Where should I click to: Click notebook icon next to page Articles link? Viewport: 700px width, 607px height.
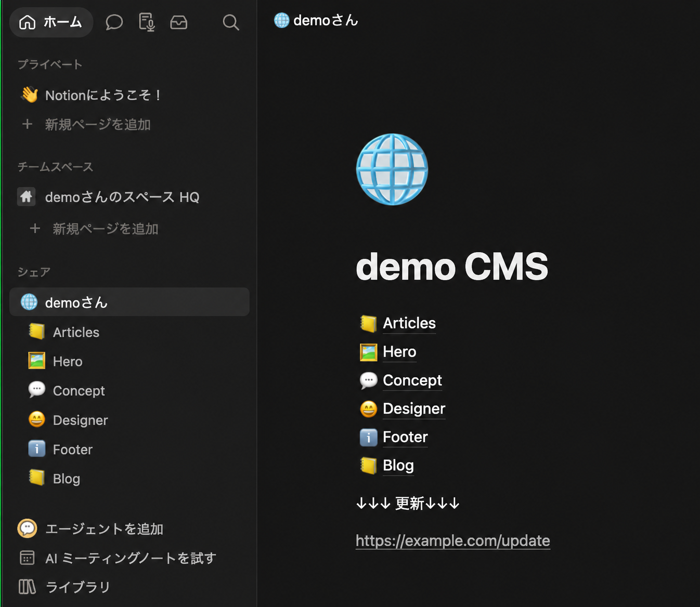click(x=368, y=323)
